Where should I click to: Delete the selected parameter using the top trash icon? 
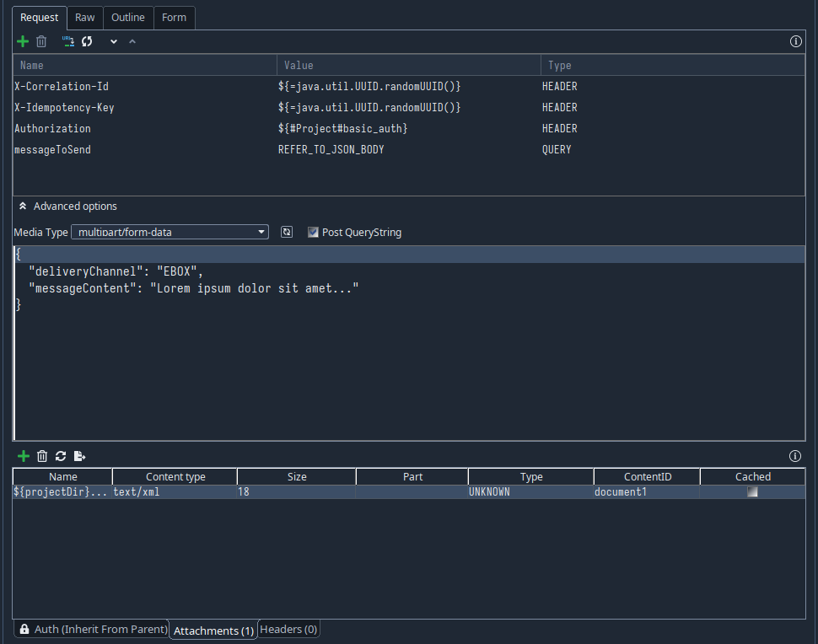[x=41, y=41]
